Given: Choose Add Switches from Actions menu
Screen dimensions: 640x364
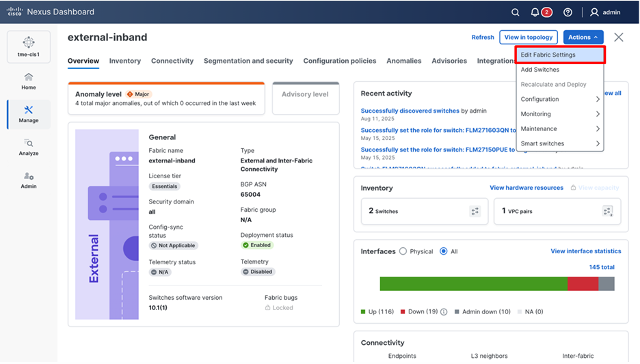Looking at the screenshot, I should [559, 70].
